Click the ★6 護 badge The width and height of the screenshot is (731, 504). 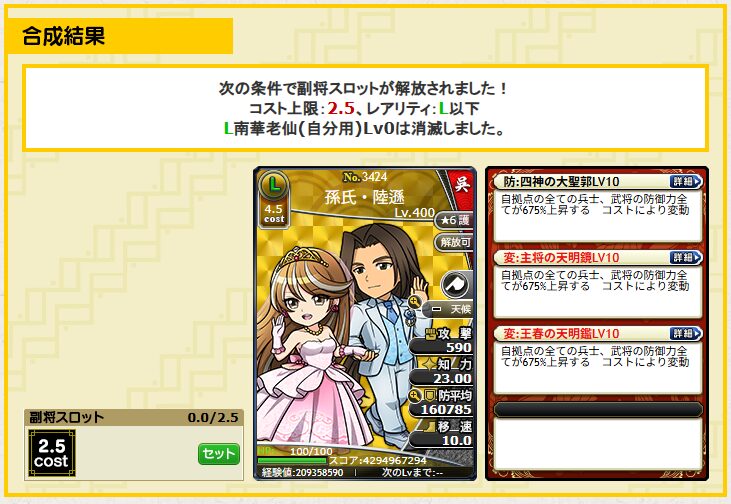coord(455,220)
